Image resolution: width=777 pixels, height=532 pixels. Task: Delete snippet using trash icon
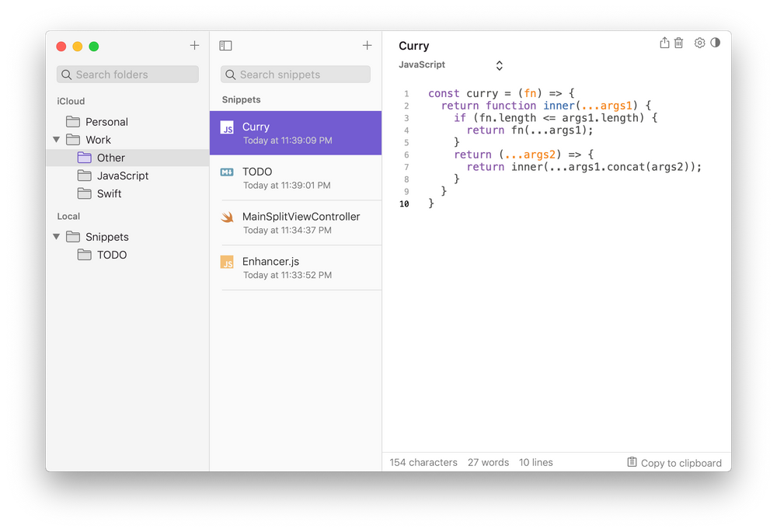point(679,43)
